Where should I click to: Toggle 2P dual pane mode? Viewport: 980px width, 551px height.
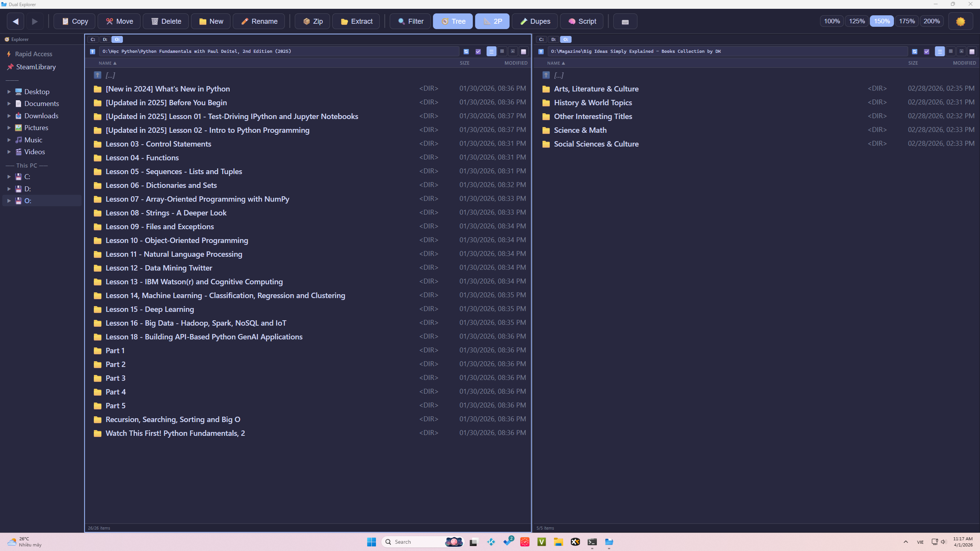pyautogui.click(x=492, y=21)
